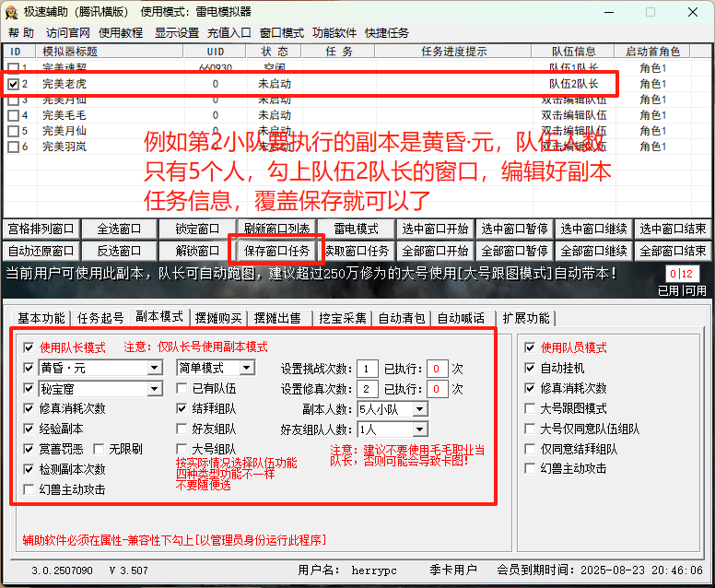The height and width of the screenshot is (588, 715).
Task: Open the 帮助 menu
Action: tap(21, 33)
